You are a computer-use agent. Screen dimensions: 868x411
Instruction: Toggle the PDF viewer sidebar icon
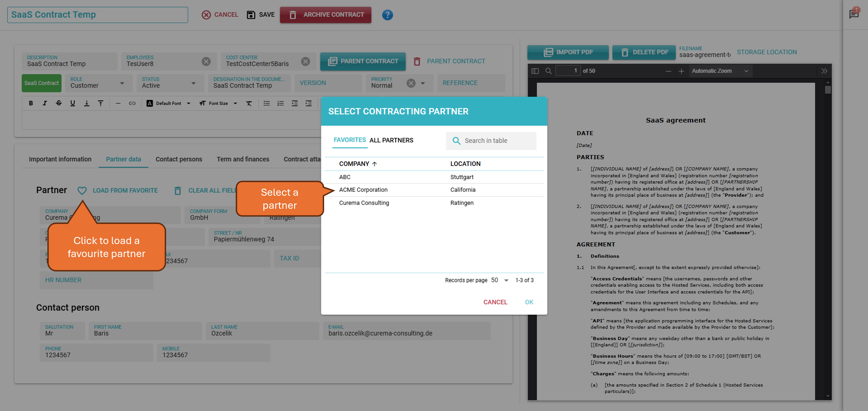(x=535, y=71)
